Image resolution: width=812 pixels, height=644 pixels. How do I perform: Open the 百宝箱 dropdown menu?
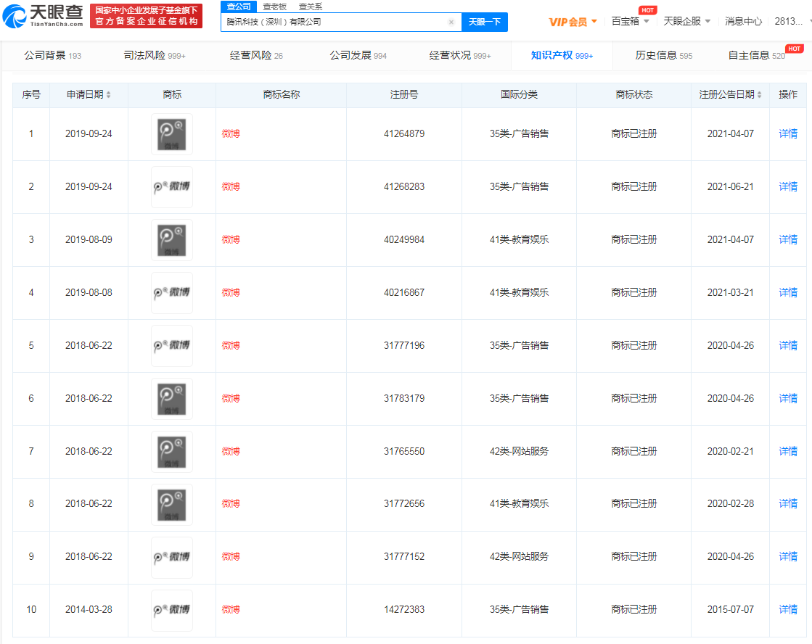[626, 21]
